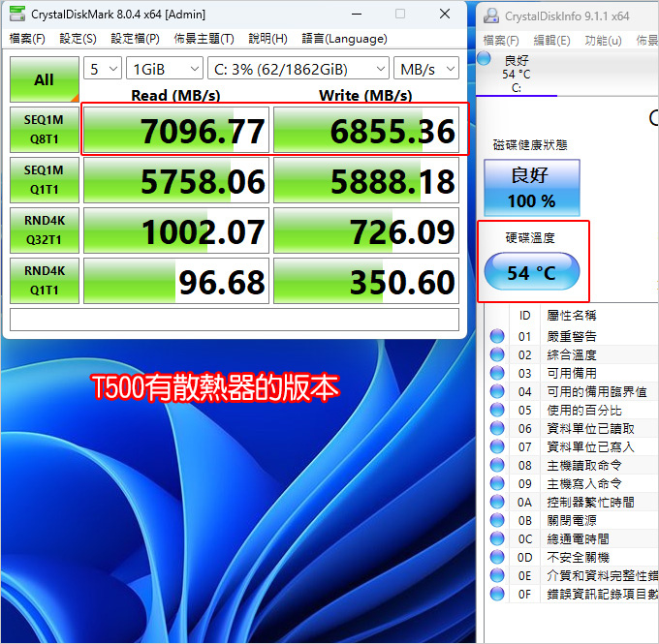Click the empty comment field in CrystalDiskMark
Viewport: 659px width, 644px height.
[x=235, y=320]
